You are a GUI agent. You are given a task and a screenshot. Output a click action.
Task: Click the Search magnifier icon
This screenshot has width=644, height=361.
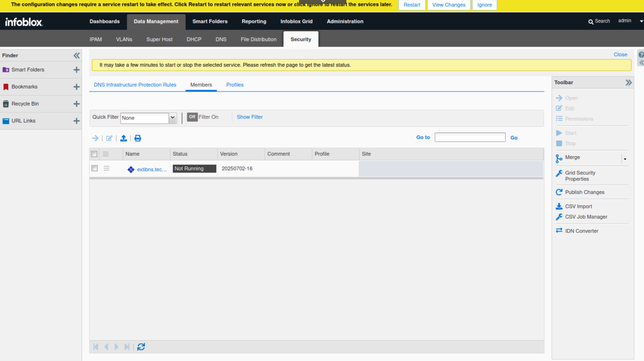click(x=591, y=21)
